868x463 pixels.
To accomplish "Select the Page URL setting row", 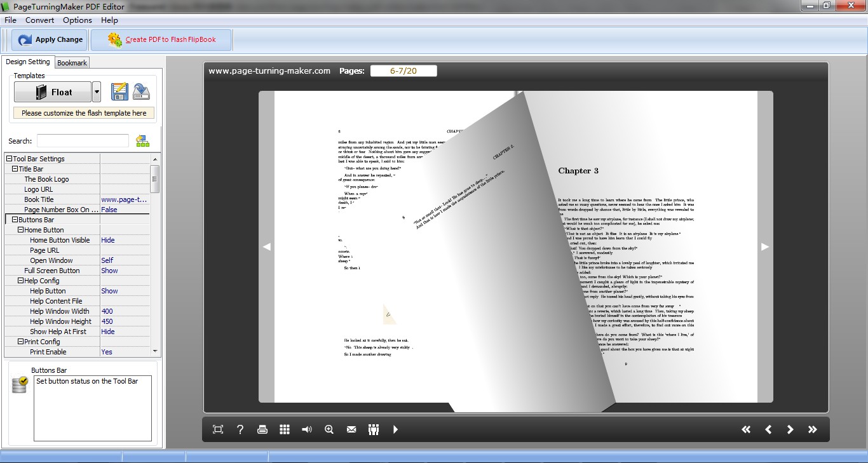I will pos(78,250).
